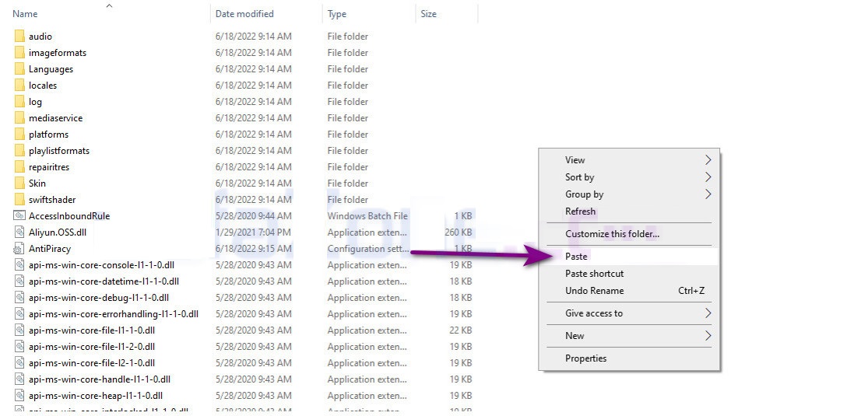Viewport: 868px width, 416px height.
Task: Select the api-ms-win-core-errorhandling-l1-1-0.dll icon
Action: (19, 313)
